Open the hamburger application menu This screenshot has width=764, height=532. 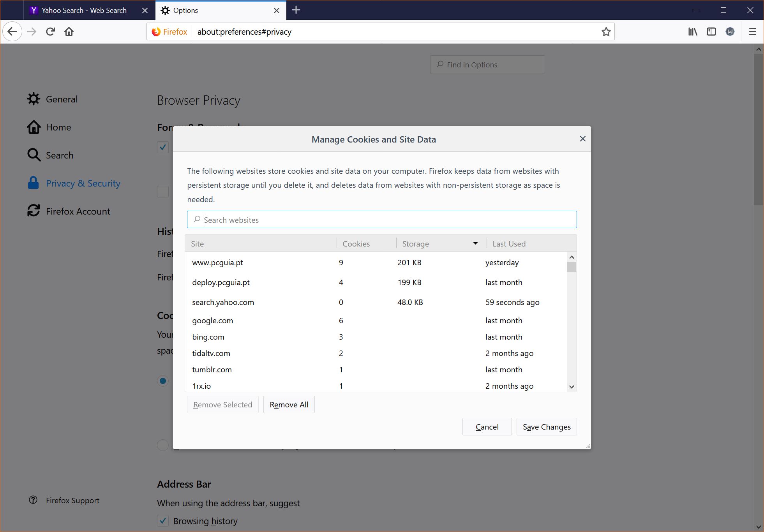(x=752, y=32)
